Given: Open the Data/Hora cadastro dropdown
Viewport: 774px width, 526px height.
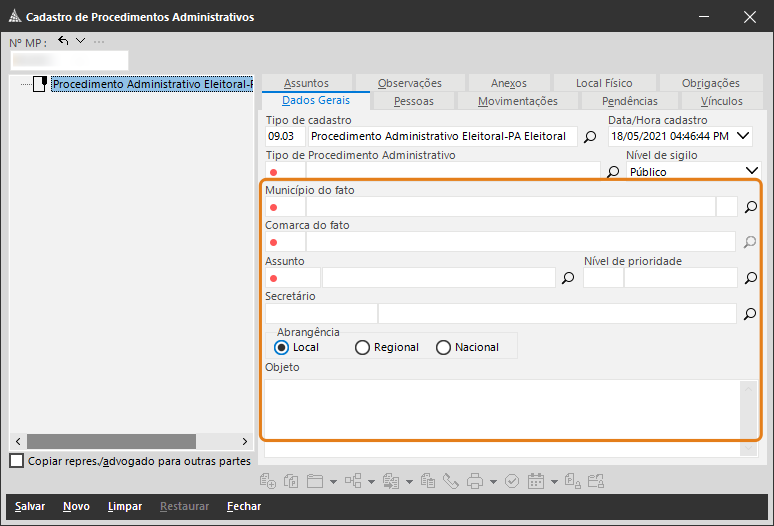Looking at the screenshot, I should click(743, 136).
